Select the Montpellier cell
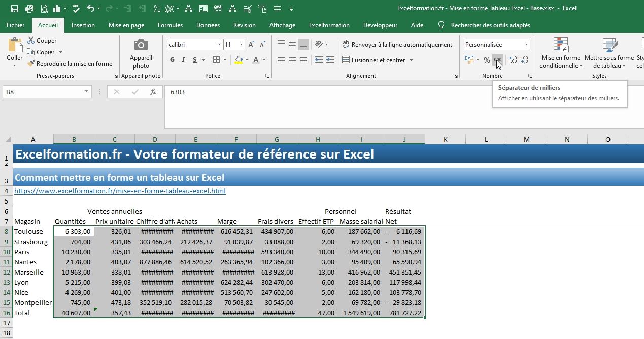Screen dimensions: 644x339 33,302
